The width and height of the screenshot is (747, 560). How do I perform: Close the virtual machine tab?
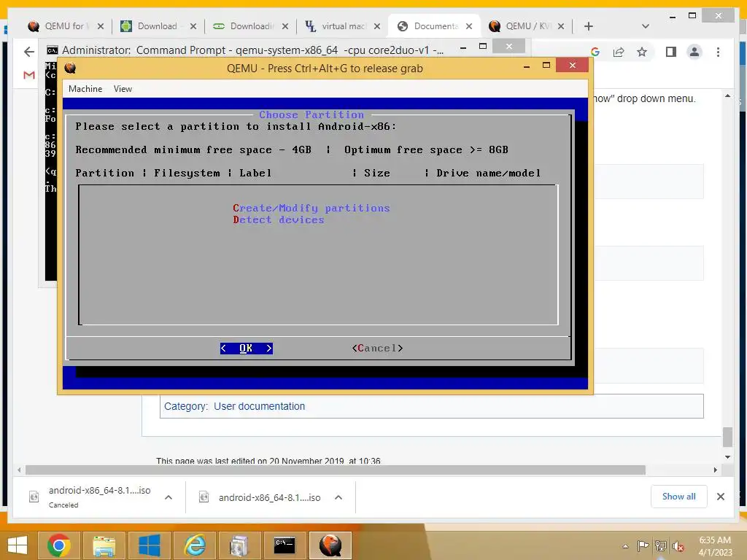[x=377, y=26]
